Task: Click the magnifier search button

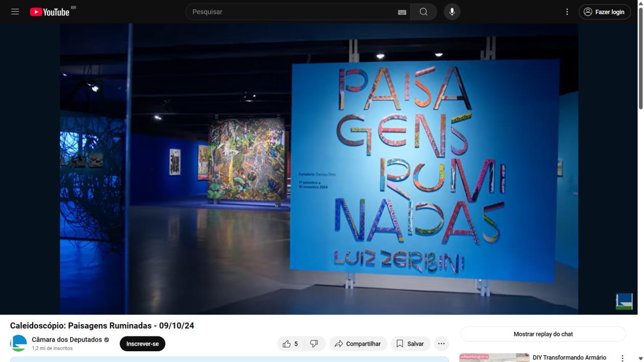Action: [x=424, y=12]
